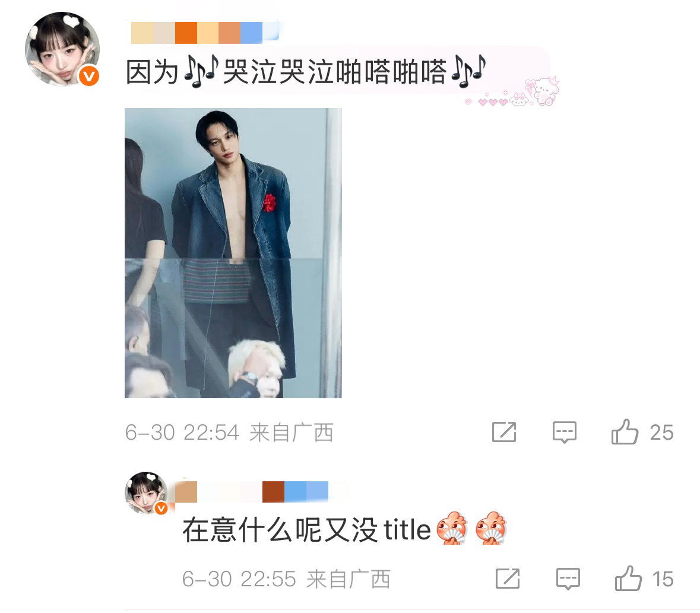Click the like count 15

(x=663, y=579)
